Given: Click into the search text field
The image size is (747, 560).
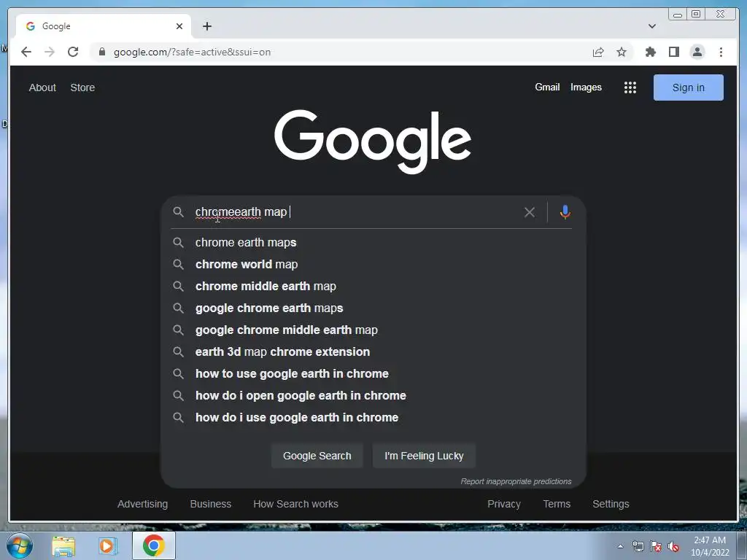Looking at the screenshot, I should [x=356, y=212].
